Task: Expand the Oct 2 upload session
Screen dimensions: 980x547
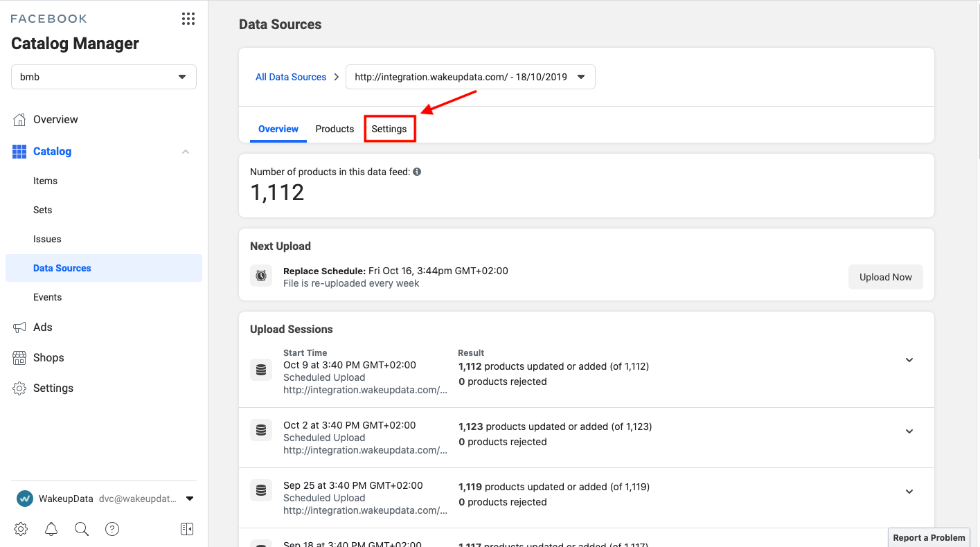Action: 909,431
